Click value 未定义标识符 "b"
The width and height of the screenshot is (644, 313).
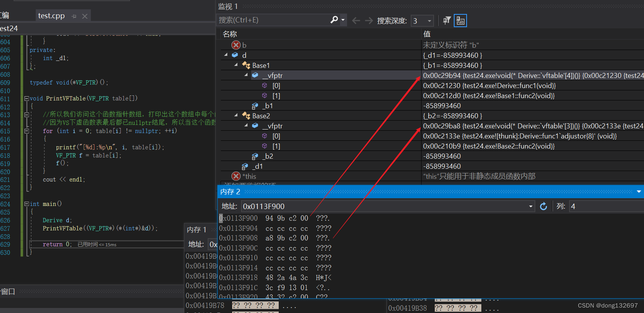(451, 45)
